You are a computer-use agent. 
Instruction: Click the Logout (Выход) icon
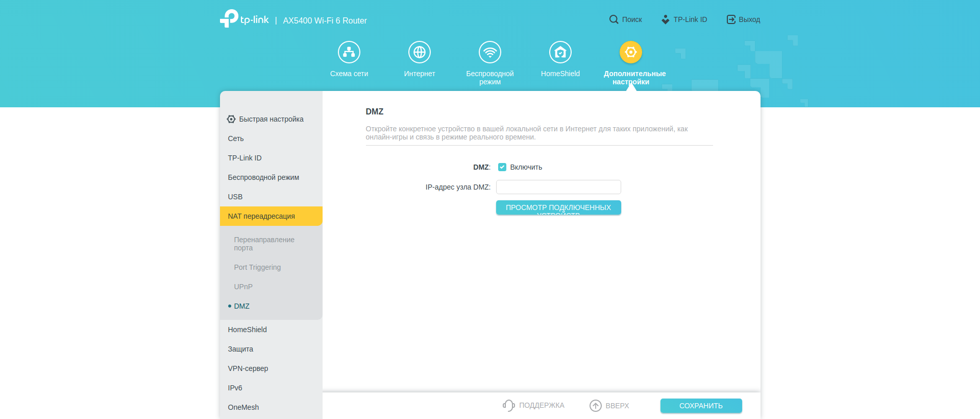click(731, 19)
